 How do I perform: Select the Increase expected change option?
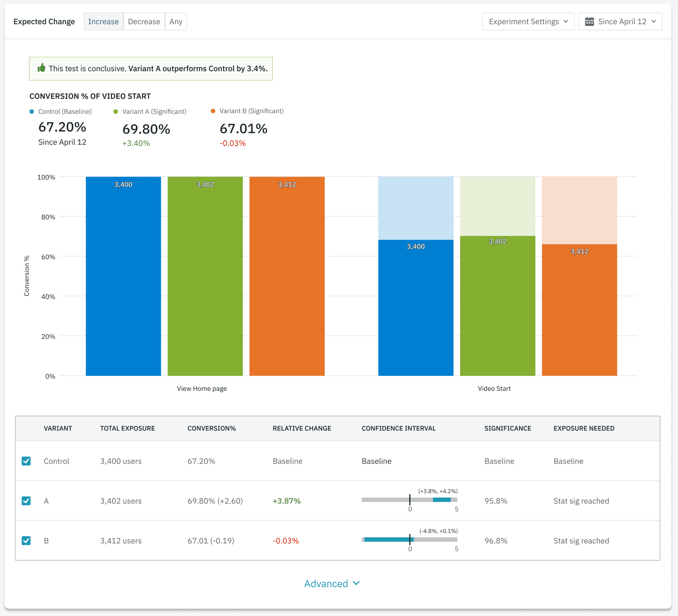pyautogui.click(x=103, y=22)
